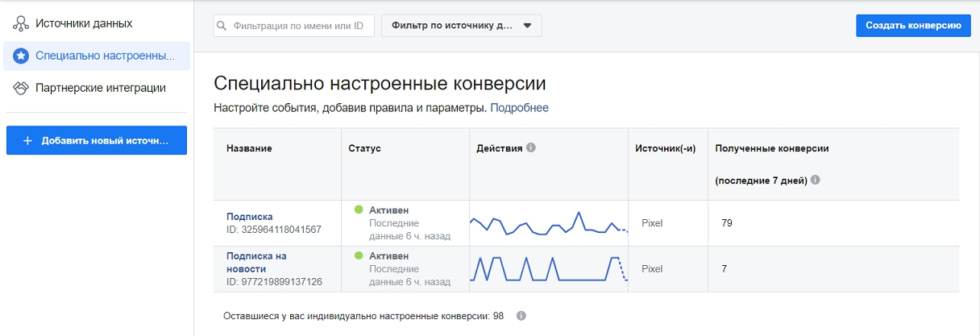This screenshot has height=336, width=980.
Task: Select Партнерские интеграции in sidebar
Action: pos(101,88)
